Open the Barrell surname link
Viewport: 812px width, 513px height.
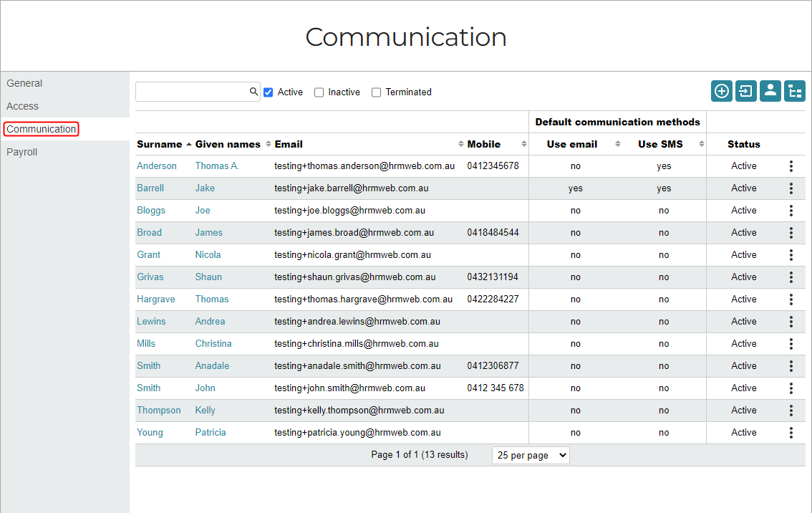(150, 188)
